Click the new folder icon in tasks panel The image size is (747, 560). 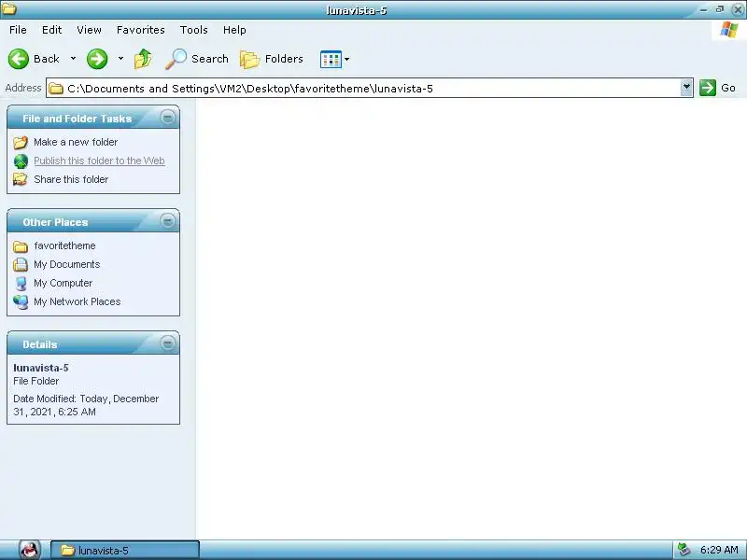(21, 142)
